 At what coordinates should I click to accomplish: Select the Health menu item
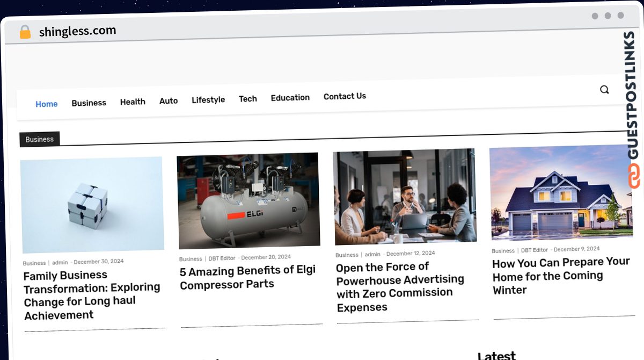[133, 102]
